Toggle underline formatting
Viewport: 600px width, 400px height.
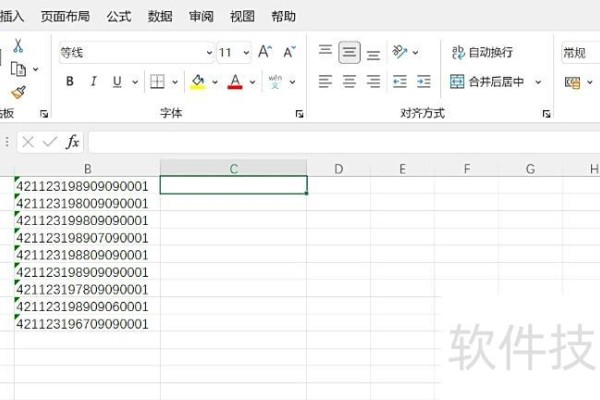pyautogui.click(x=117, y=82)
